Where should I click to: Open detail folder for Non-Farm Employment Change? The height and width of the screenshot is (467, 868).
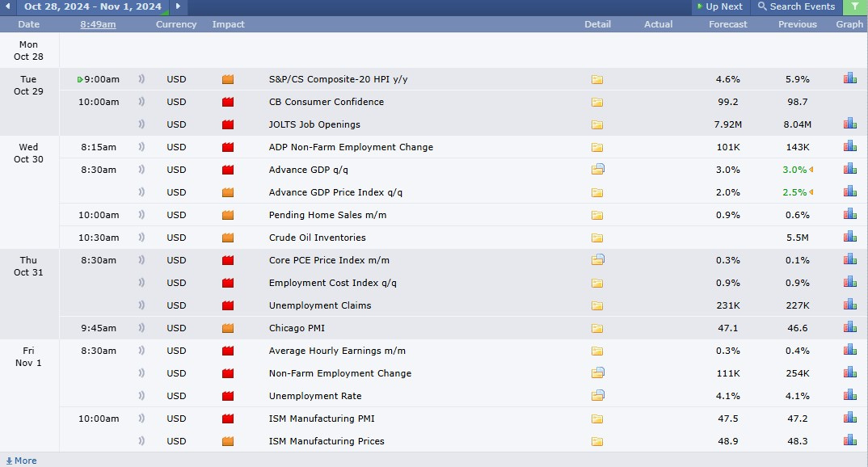[x=597, y=373]
